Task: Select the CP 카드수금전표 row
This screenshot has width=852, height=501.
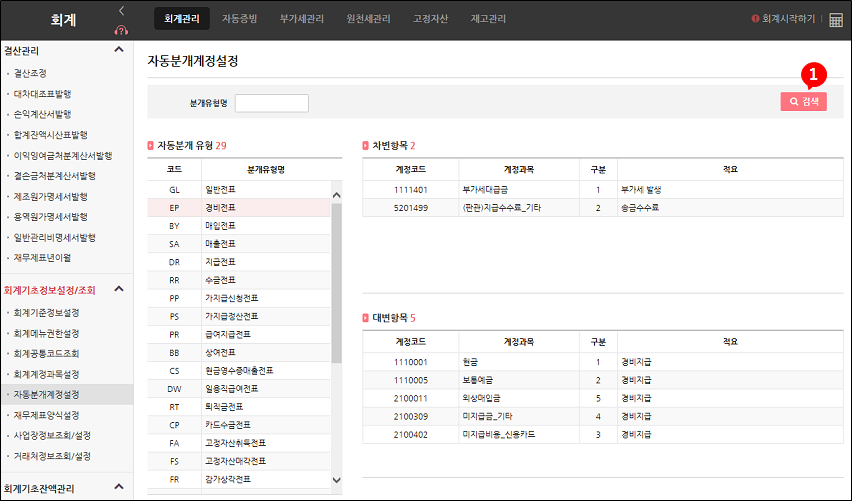Action: [x=239, y=425]
